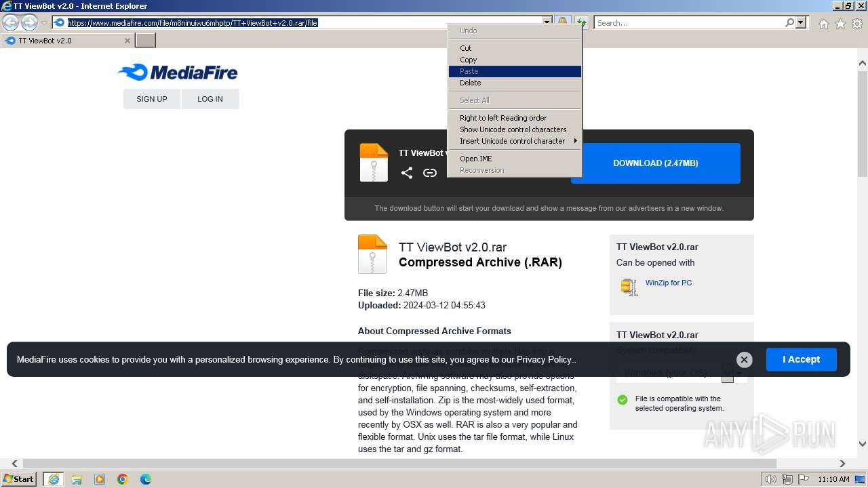Open the search provider dropdown arrow
Image resolution: width=868 pixels, height=488 pixels.
point(802,22)
